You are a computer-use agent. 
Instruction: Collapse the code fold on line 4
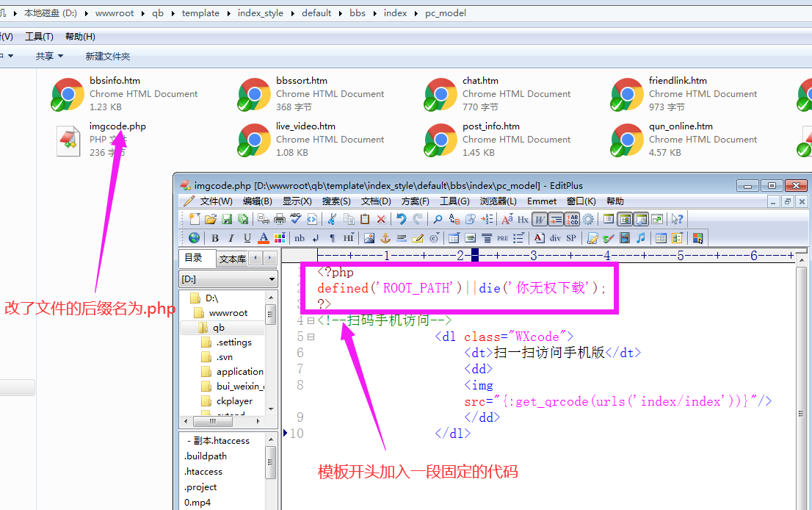point(311,321)
